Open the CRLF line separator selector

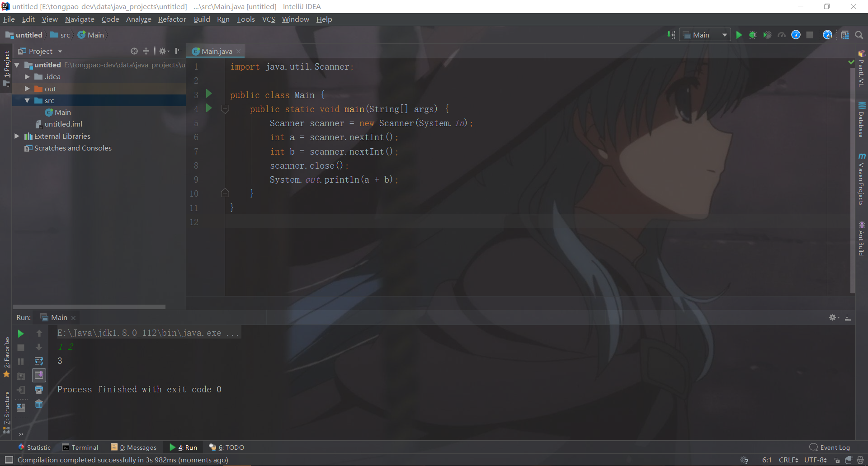(788, 460)
